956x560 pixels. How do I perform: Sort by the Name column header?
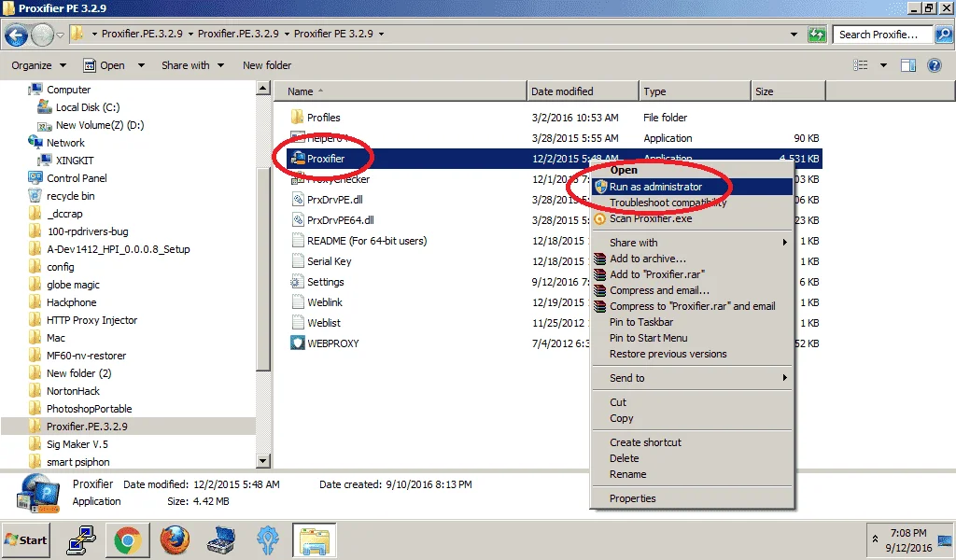(x=400, y=91)
